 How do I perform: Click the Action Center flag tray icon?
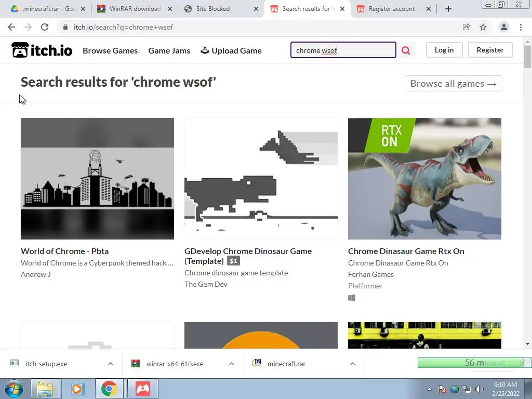[x=442, y=389]
